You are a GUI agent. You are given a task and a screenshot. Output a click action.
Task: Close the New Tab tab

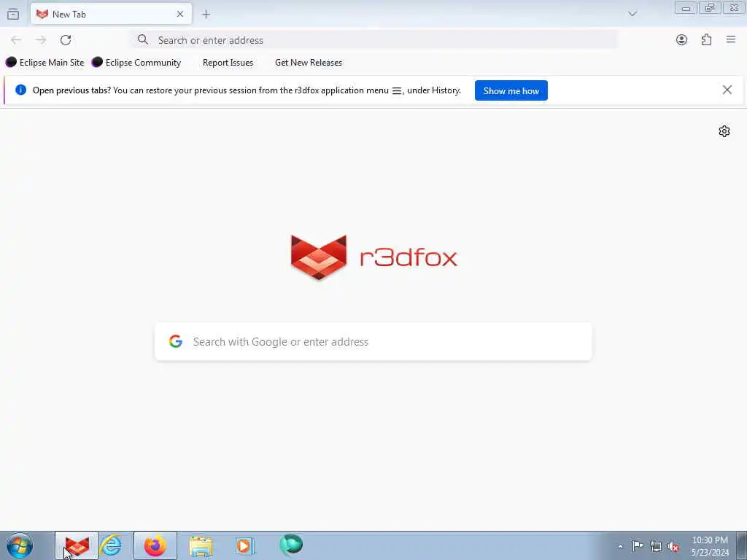click(x=180, y=14)
